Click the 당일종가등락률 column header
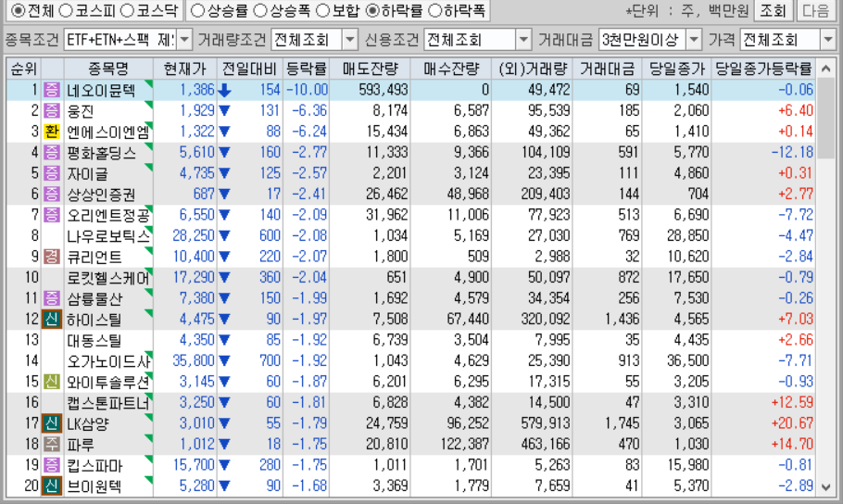This screenshot has height=504, width=843. point(763,69)
